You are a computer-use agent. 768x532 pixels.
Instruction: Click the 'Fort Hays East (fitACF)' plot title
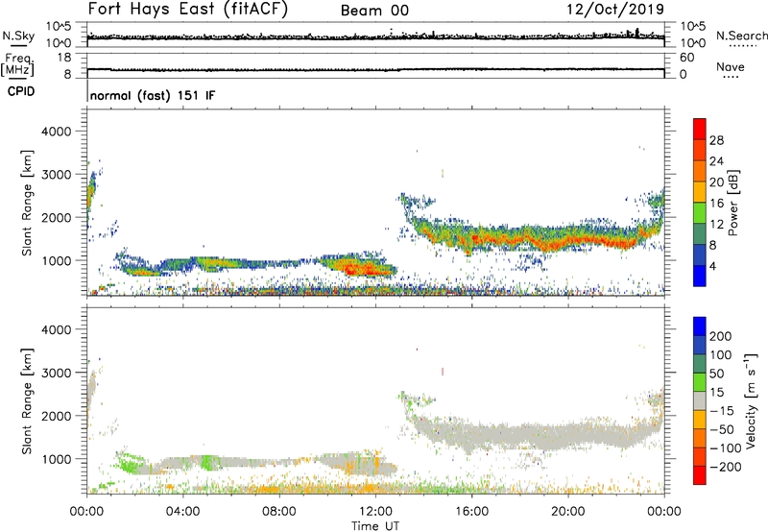coord(187,9)
